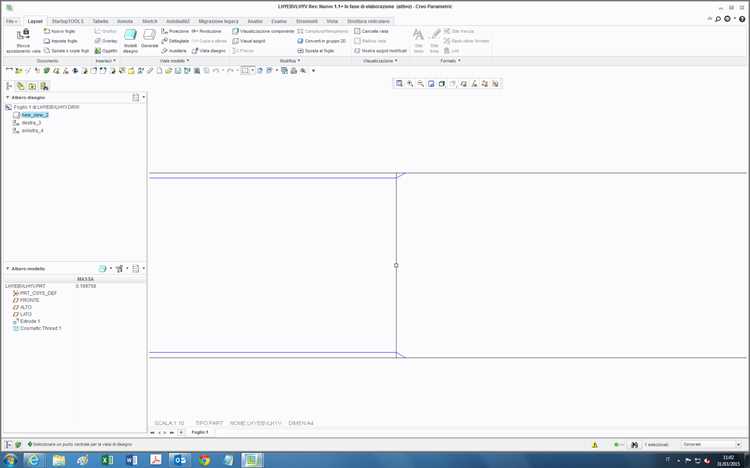Expand Visualizzazione group dropdown

(380, 61)
